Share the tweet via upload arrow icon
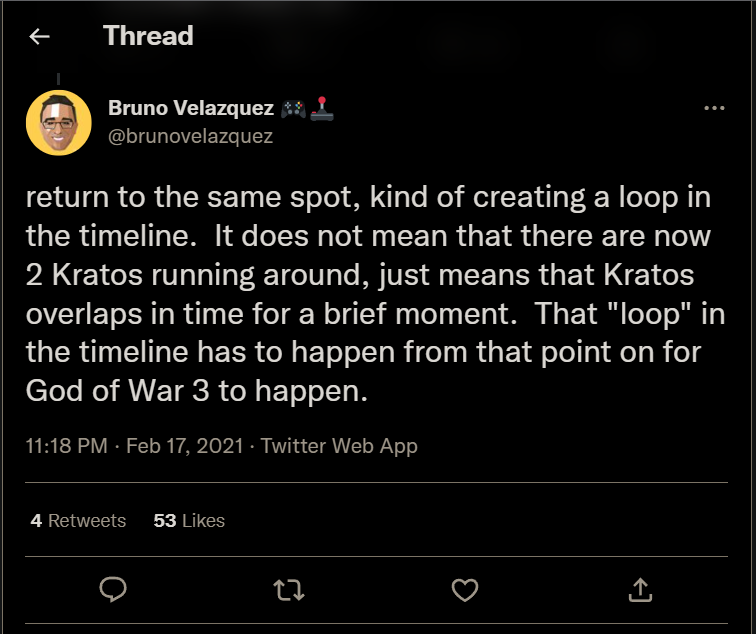 tap(640, 590)
